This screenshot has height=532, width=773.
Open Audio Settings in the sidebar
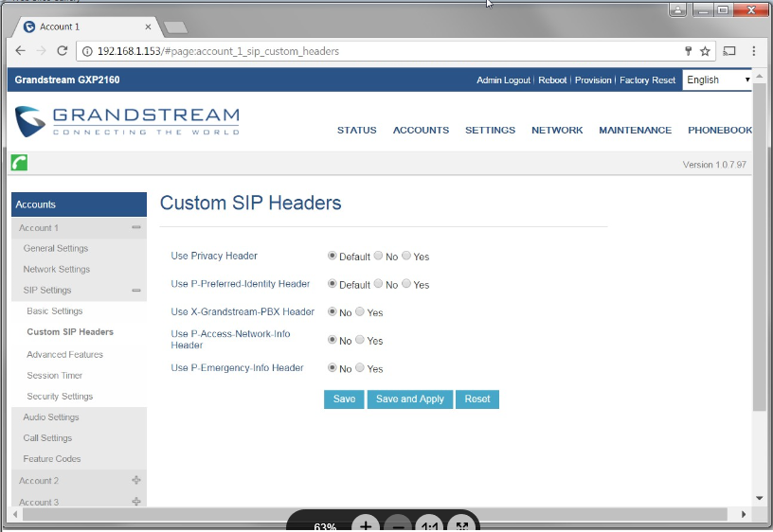point(51,417)
